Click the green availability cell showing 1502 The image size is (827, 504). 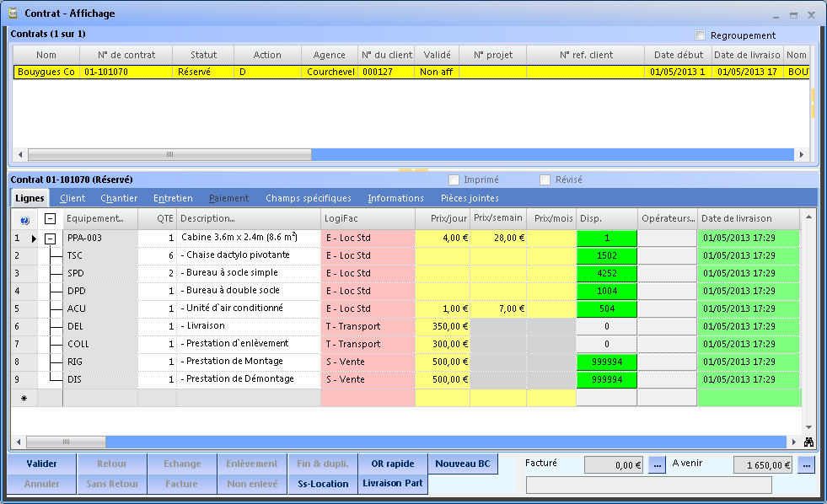606,256
